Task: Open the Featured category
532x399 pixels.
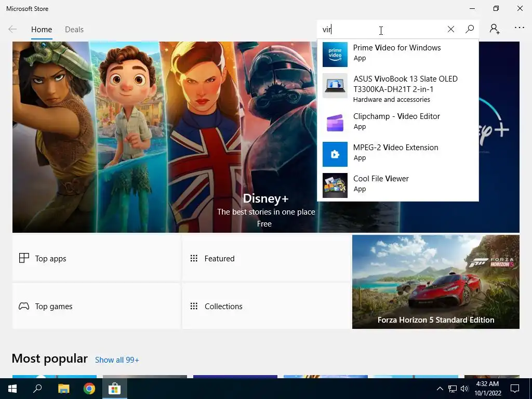Action: pyautogui.click(x=267, y=258)
